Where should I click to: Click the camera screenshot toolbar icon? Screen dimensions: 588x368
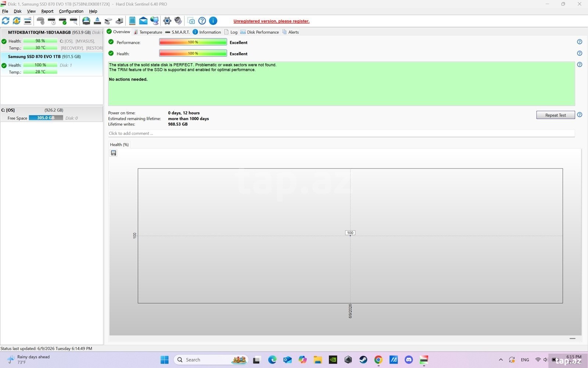tap(191, 21)
